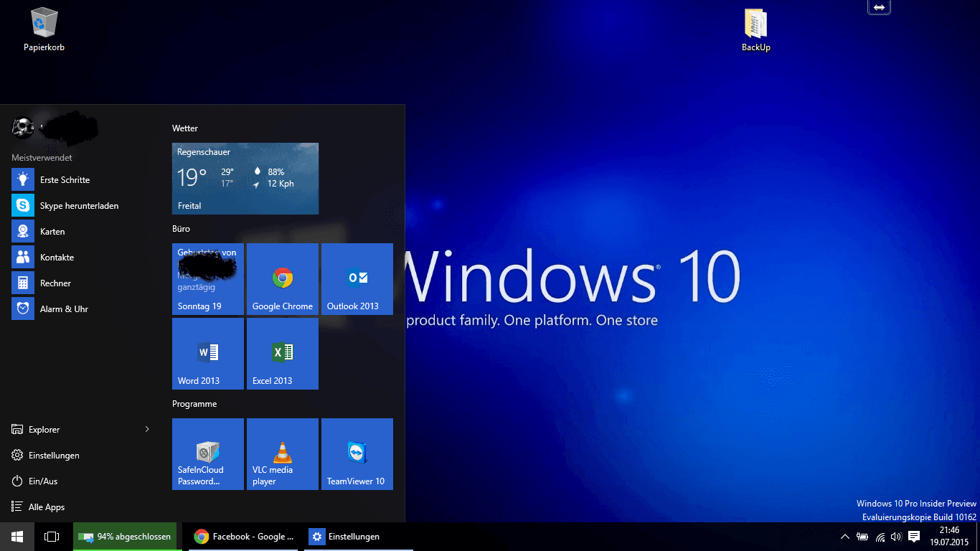Launch VLC media player tile

click(x=283, y=454)
